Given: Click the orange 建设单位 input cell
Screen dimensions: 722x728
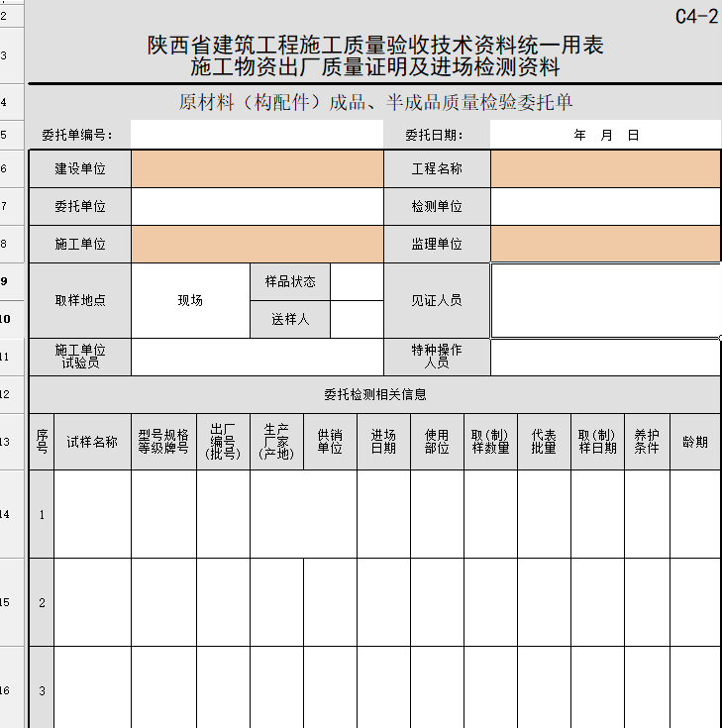Looking at the screenshot, I should [x=257, y=169].
